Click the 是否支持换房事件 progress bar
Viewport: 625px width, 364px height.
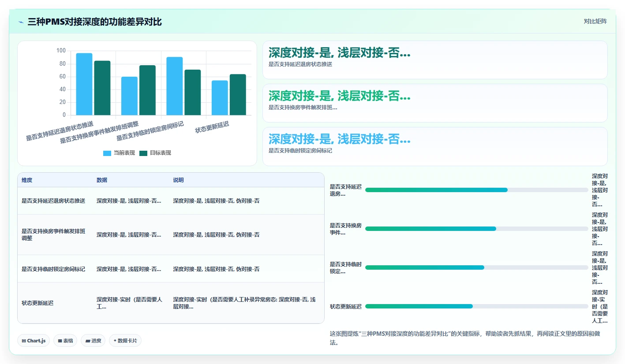[x=477, y=229]
